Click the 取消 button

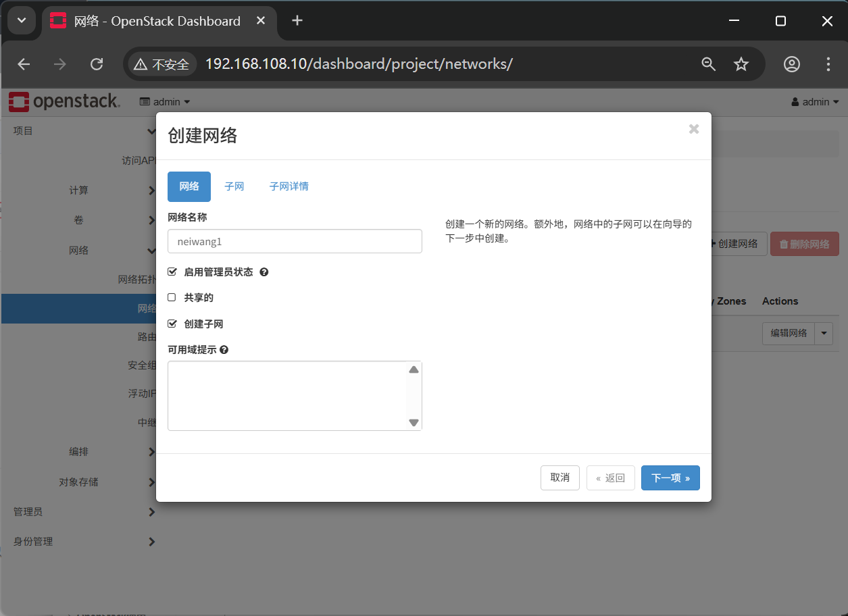560,478
